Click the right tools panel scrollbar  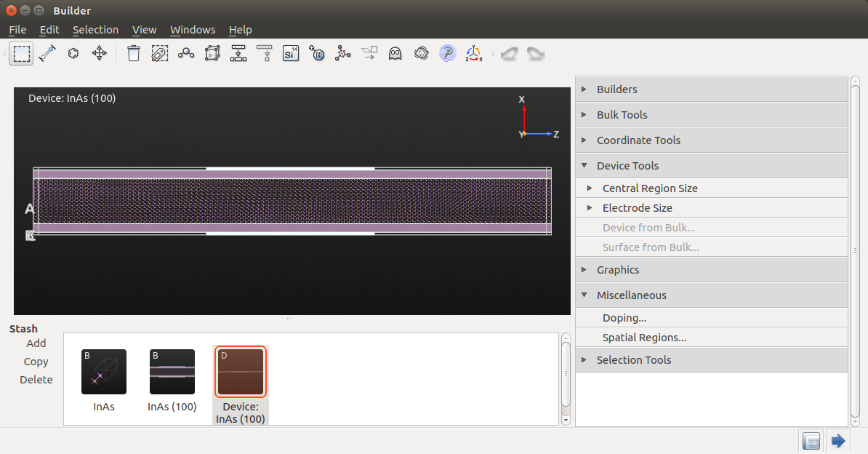click(855, 250)
